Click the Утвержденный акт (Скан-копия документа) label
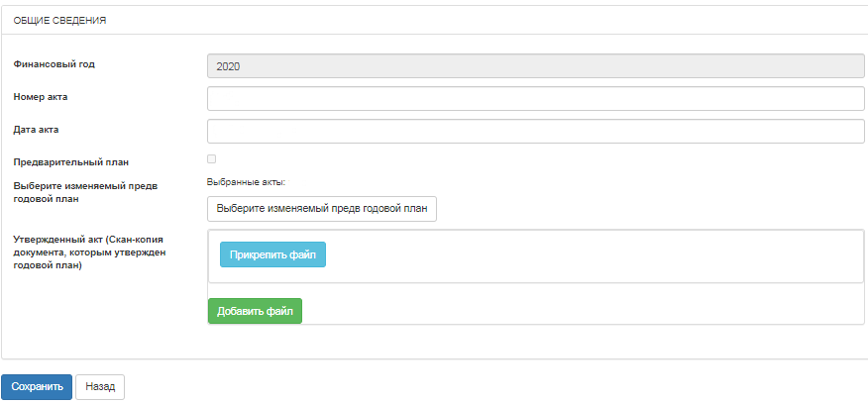This screenshot has width=868, height=404. 89,252
